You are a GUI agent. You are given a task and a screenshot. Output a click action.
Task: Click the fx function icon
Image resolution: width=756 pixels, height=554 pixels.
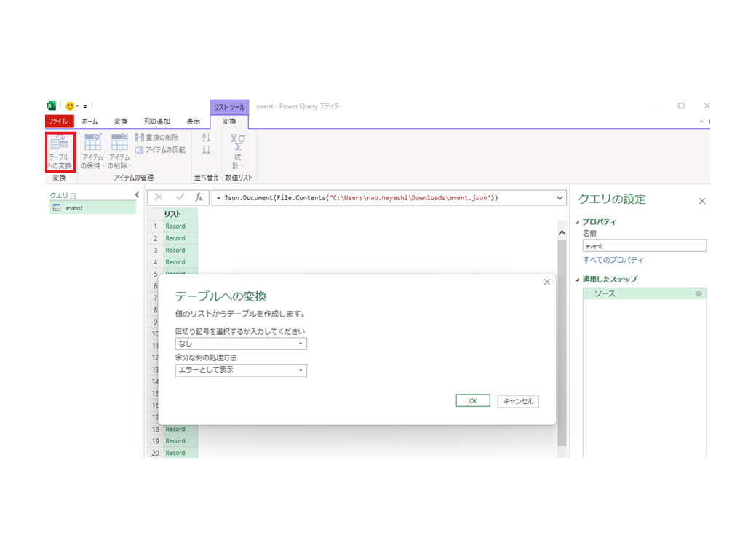(x=199, y=197)
